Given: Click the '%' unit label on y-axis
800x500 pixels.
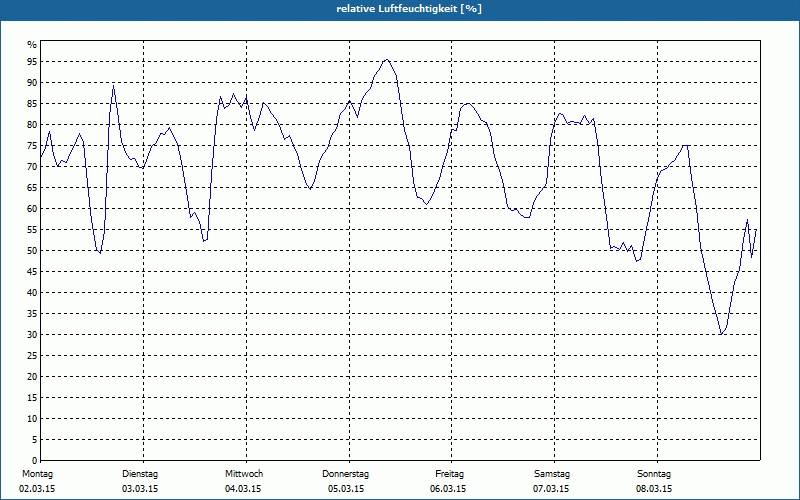Looking at the screenshot, I should click(32, 45).
